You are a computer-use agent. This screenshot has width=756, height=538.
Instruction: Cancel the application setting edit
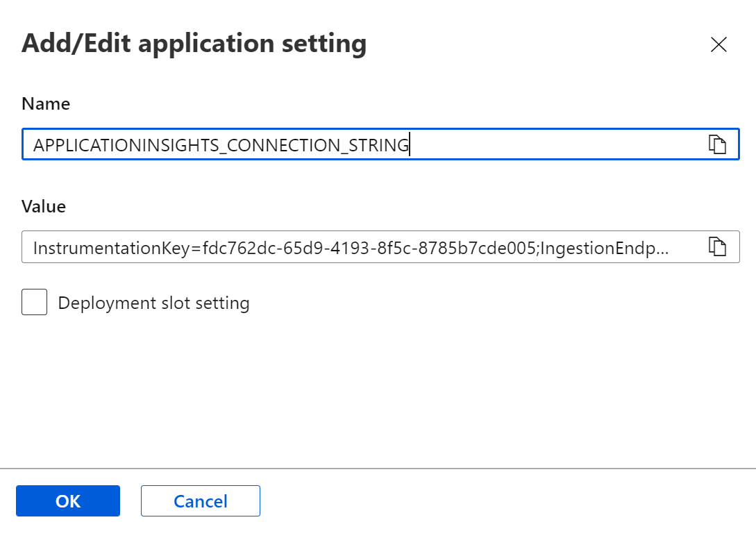(x=201, y=501)
